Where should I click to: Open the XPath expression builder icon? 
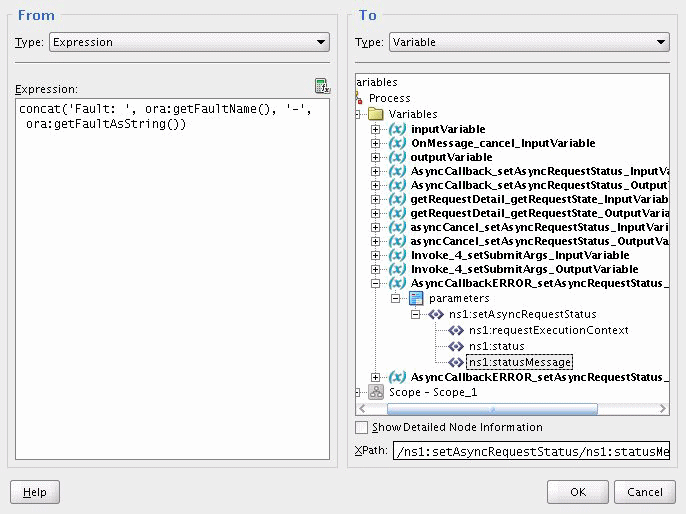coord(322,86)
